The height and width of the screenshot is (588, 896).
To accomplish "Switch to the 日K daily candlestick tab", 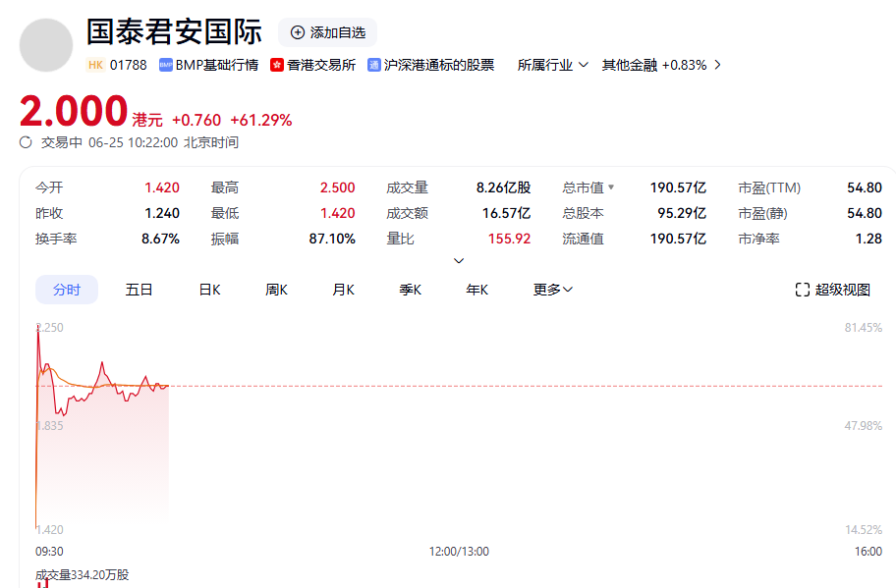I will pyautogui.click(x=209, y=290).
